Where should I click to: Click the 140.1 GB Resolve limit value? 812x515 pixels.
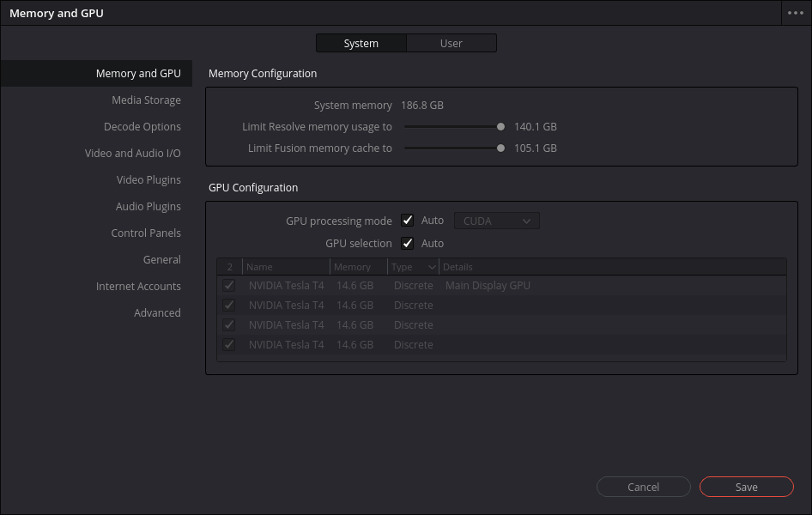tap(536, 127)
